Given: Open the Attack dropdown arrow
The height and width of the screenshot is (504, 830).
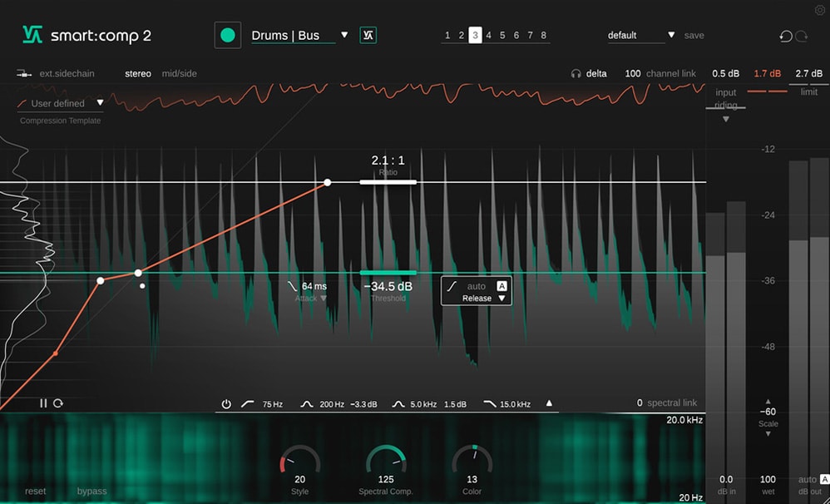Looking at the screenshot, I should 324,299.
